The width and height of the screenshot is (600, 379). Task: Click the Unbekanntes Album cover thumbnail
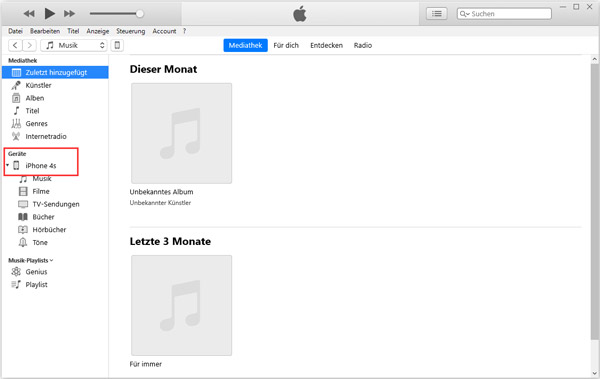(x=181, y=133)
